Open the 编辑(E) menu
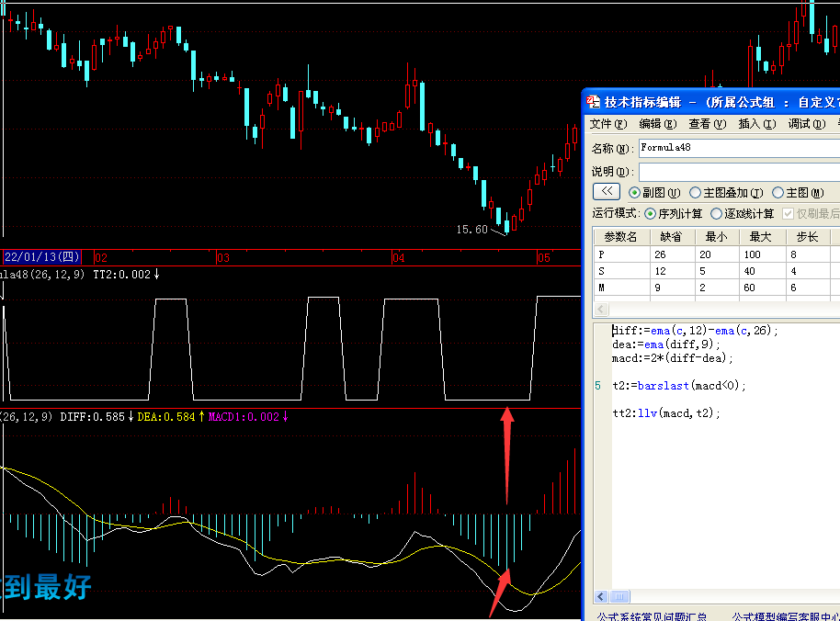Screen dimensions: 840x621 coord(658,124)
